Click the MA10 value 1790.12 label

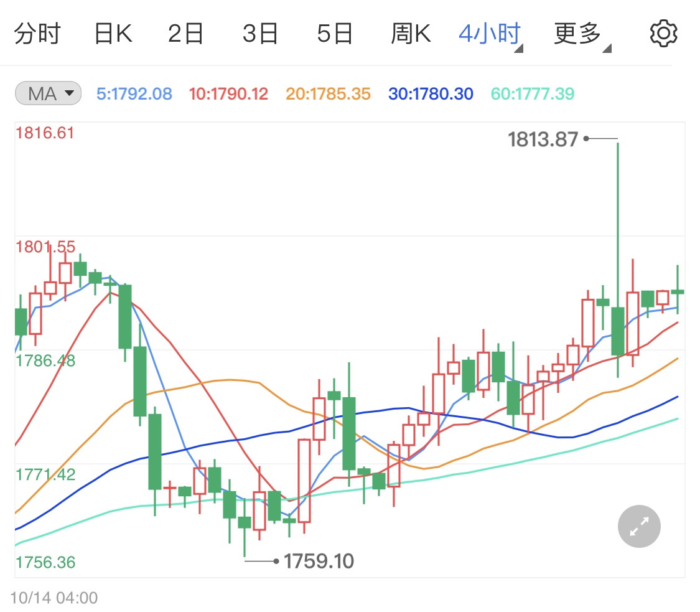pos(228,94)
